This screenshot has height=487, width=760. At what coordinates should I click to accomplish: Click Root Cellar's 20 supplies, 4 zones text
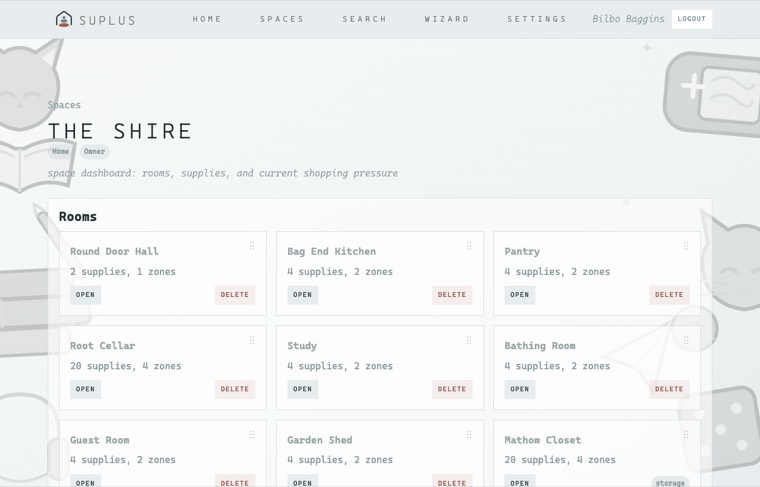(126, 366)
